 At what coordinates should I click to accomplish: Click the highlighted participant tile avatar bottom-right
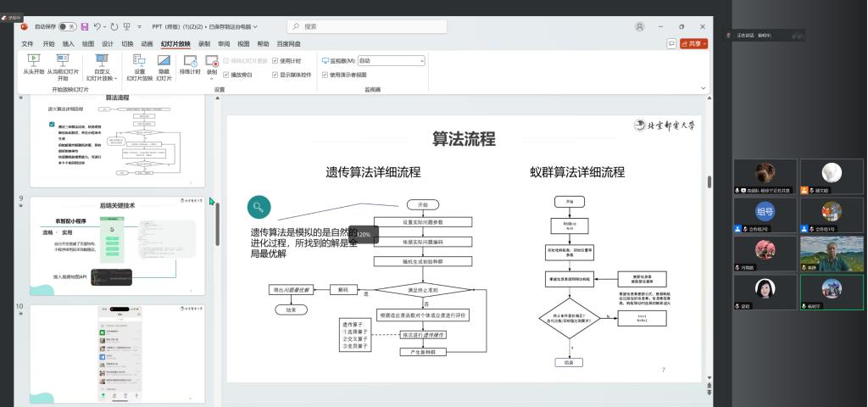click(x=832, y=288)
